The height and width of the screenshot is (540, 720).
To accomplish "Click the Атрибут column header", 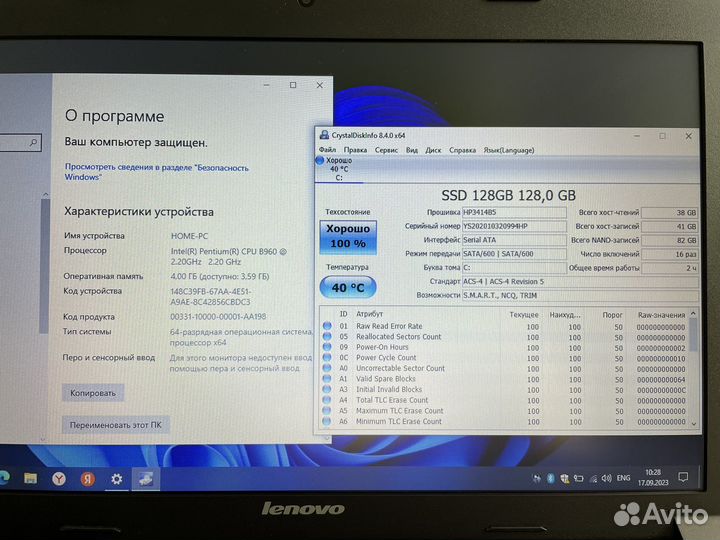I will [x=369, y=314].
